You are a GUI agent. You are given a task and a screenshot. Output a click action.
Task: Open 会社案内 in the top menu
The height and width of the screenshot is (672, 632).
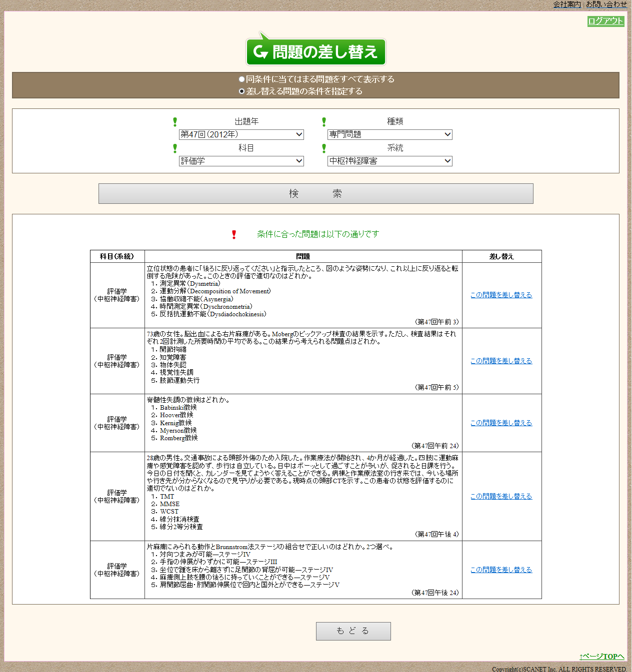point(567,4)
